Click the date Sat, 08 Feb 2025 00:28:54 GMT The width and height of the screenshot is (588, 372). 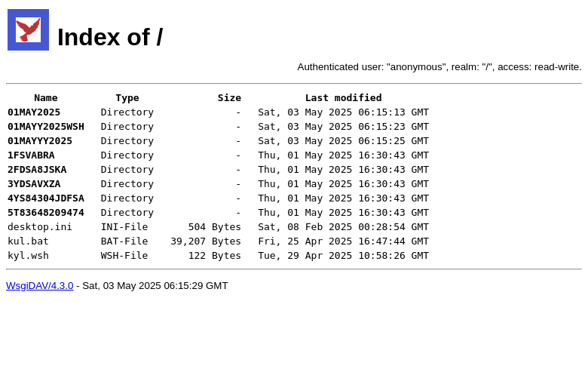tap(343, 226)
